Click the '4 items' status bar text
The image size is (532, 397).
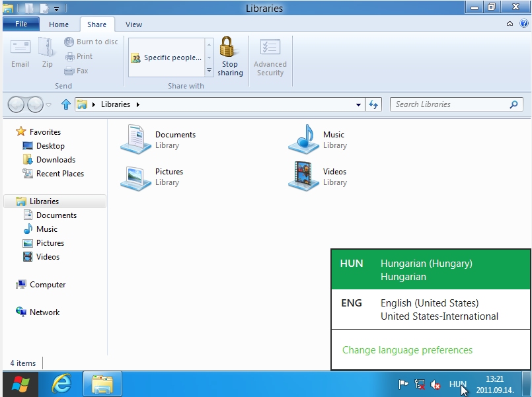[22, 363]
